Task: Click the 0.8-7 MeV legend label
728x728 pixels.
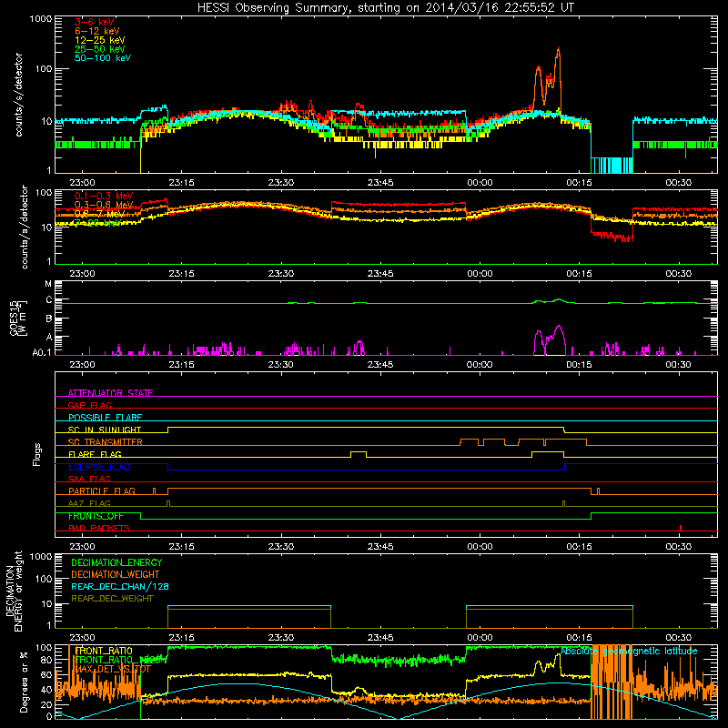Action: (x=99, y=214)
